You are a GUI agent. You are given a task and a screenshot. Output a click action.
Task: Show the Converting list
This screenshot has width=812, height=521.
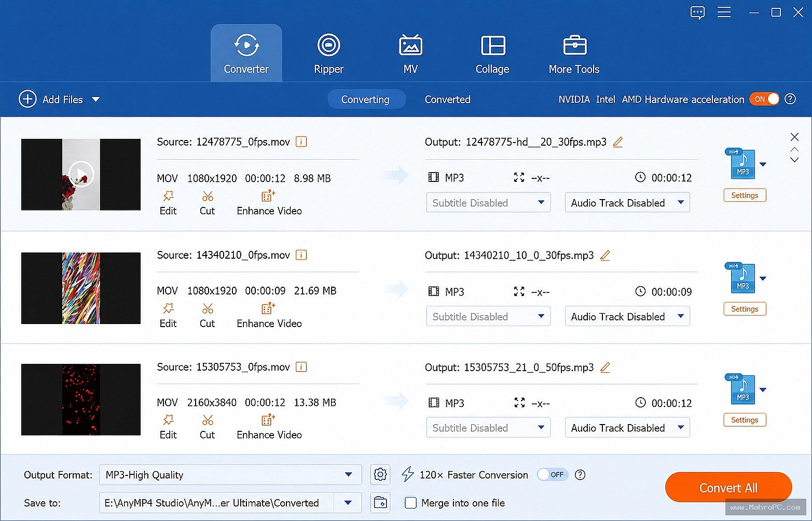click(365, 100)
